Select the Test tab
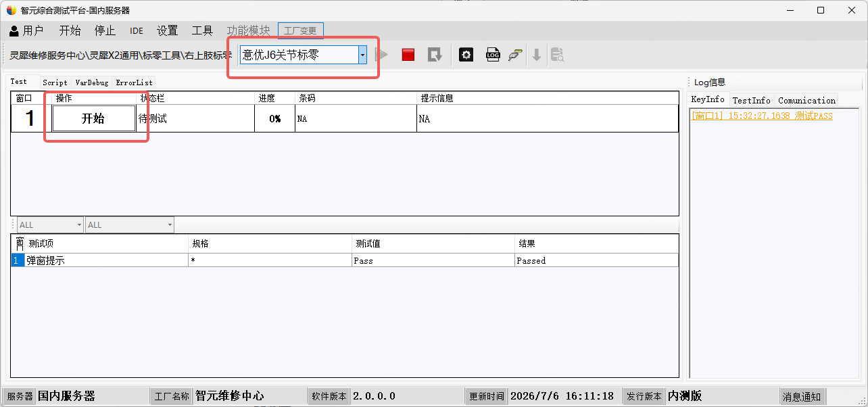868x407 pixels. (x=19, y=81)
